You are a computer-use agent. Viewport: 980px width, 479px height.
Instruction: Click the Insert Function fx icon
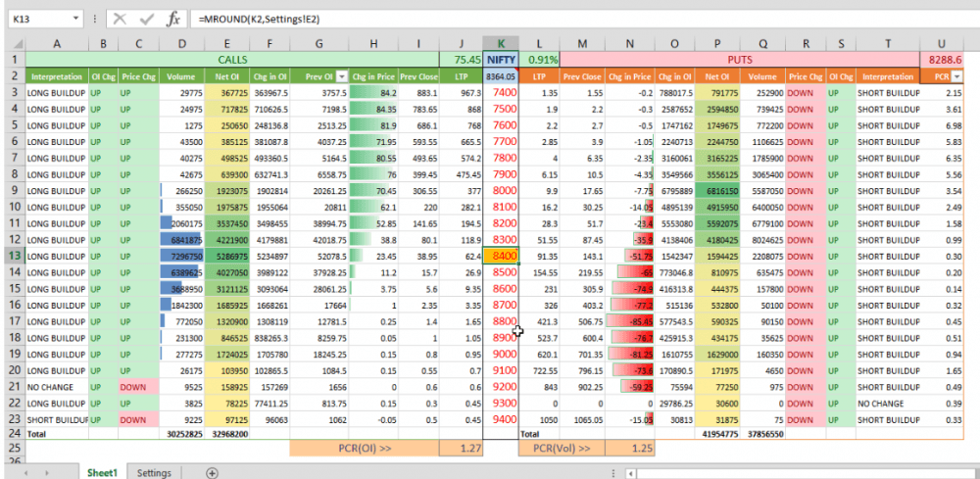point(172,19)
